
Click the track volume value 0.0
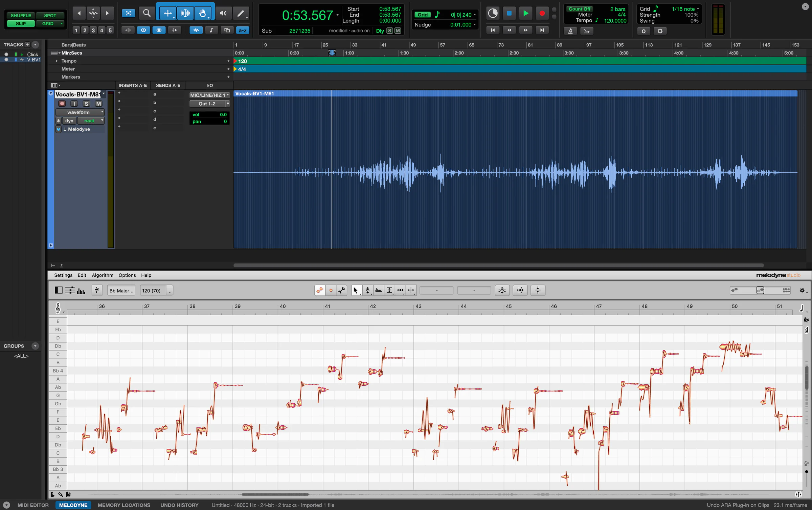[x=223, y=114]
